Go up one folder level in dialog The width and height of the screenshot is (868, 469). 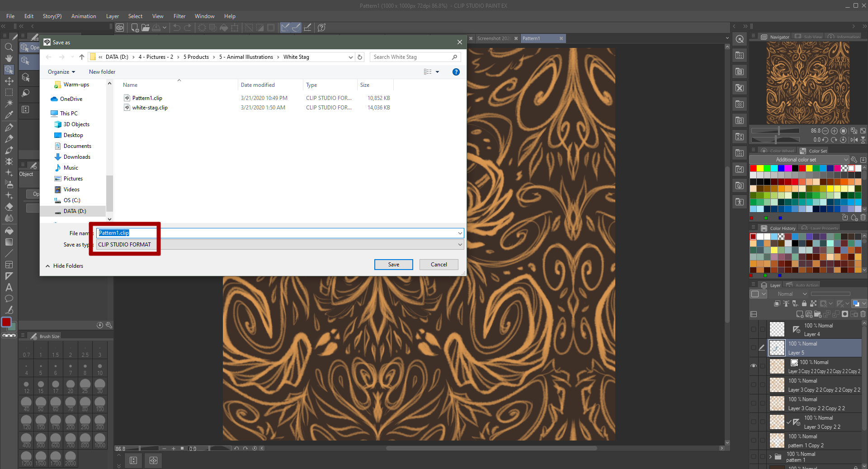81,57
